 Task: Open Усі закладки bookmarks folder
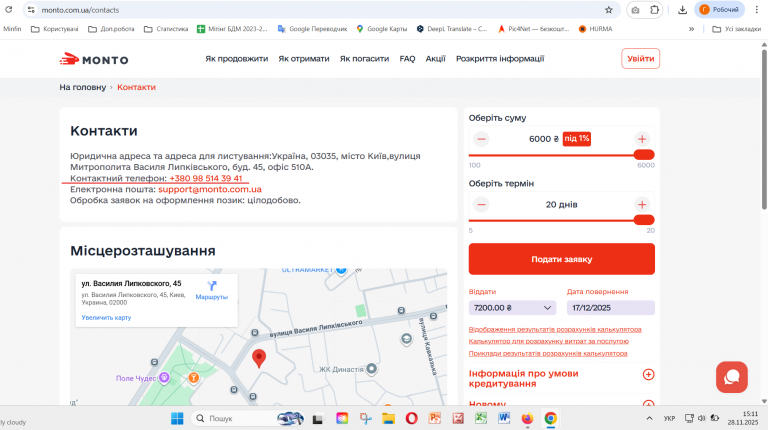point(737,29)
